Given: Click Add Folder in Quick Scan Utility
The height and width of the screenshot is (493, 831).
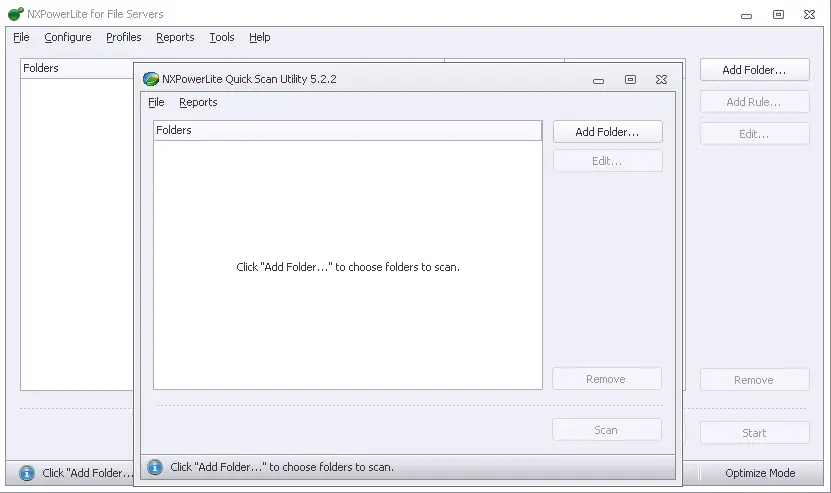Looking at the screenshot, I should 607,132.
